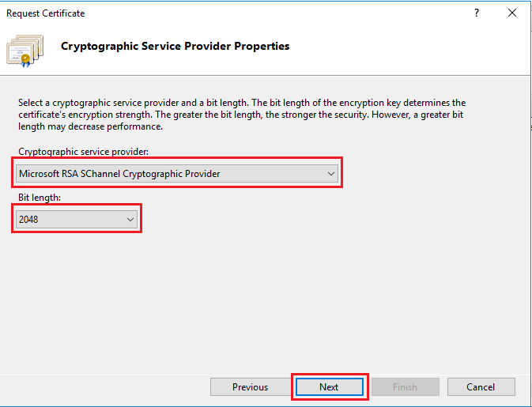Continue with the Next button
This screenshot has width=532, height=407.
point(329,387)
